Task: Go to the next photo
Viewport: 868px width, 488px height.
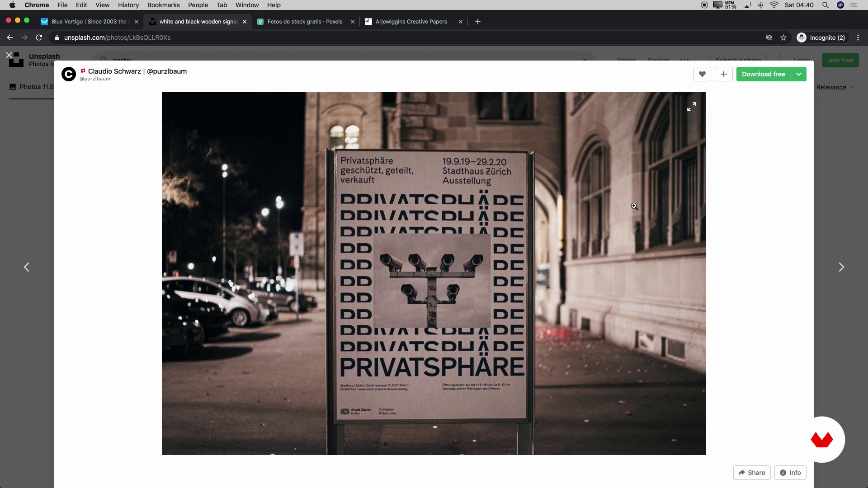Action: click(x=841, y=267)
